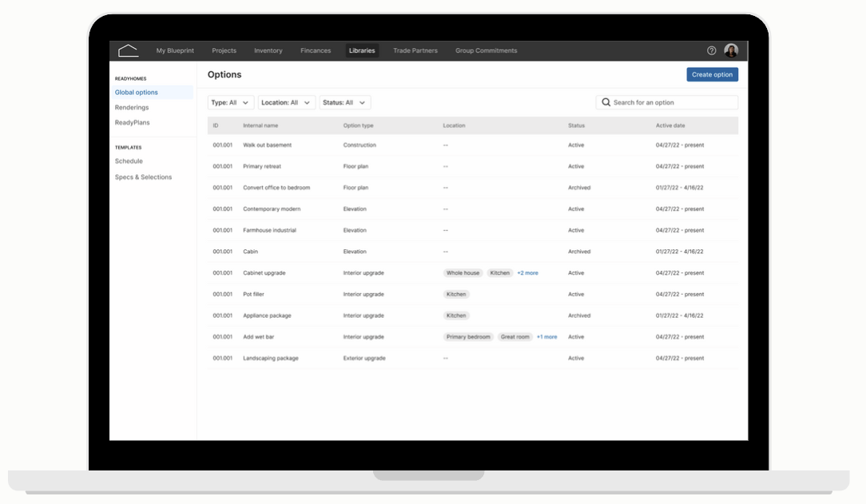Open the help question mark icon
This screenshot has width=866, height=504.
point(711,51)
